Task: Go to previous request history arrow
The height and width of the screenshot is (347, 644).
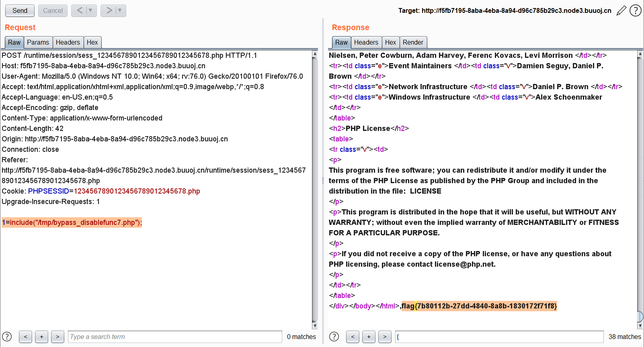Action: [x=80, y=10]
